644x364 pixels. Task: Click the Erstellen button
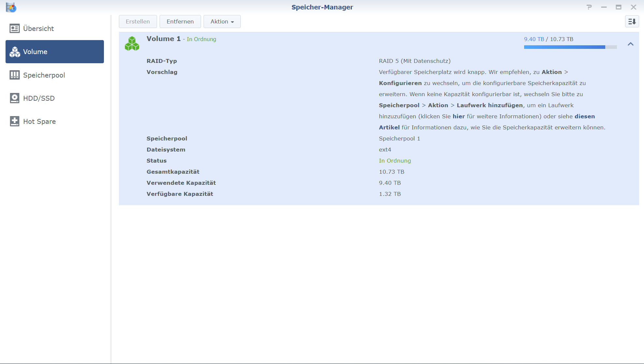[138, 22]
